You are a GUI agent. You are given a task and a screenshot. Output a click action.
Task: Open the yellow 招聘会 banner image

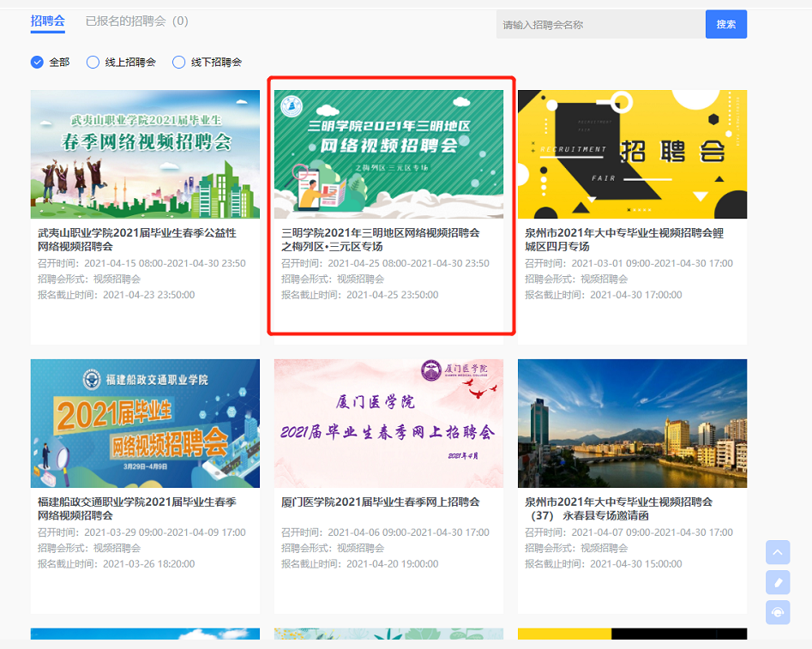click(632, 154)
